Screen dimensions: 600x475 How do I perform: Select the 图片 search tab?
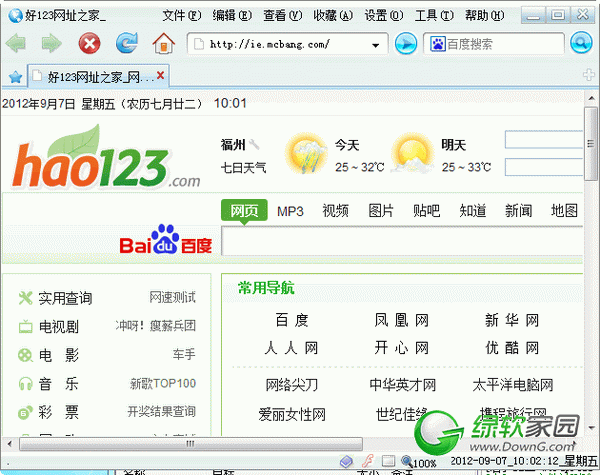(381, 211)
